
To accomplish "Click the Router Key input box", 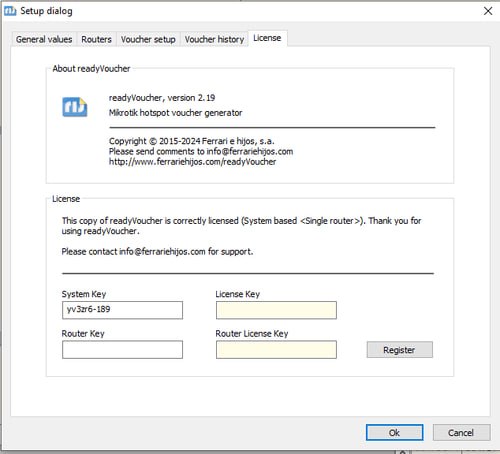I will [122, 350].
